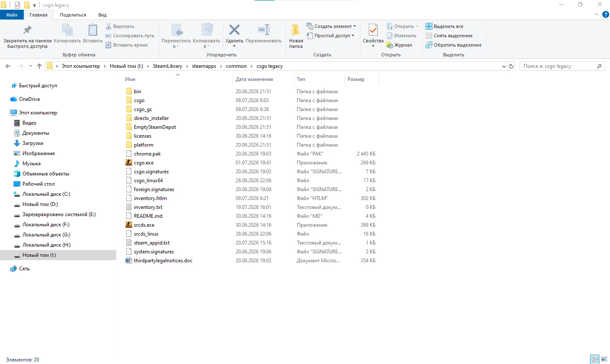This screenshot has height=364, width=610.
Task: Switch to the Поделиться ribbon tab
Action: pos(73,15)
